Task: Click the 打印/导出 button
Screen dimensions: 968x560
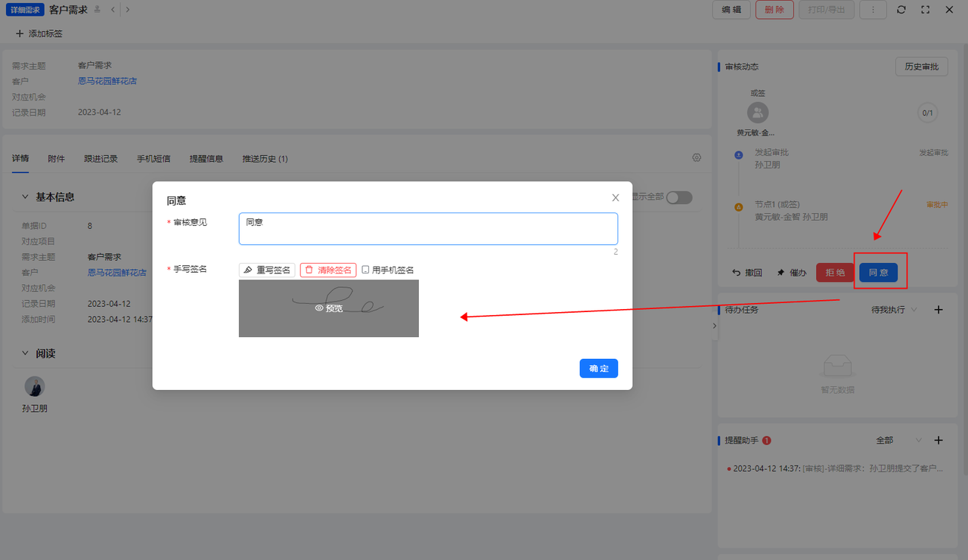Action: click(x=827, y=10)
